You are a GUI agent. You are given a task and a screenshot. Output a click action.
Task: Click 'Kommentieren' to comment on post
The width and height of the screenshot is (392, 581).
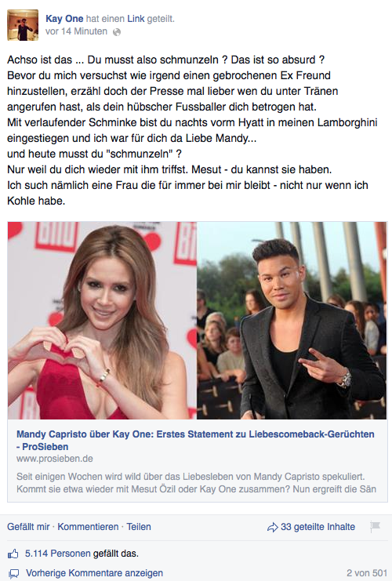(x=88, y=527)
